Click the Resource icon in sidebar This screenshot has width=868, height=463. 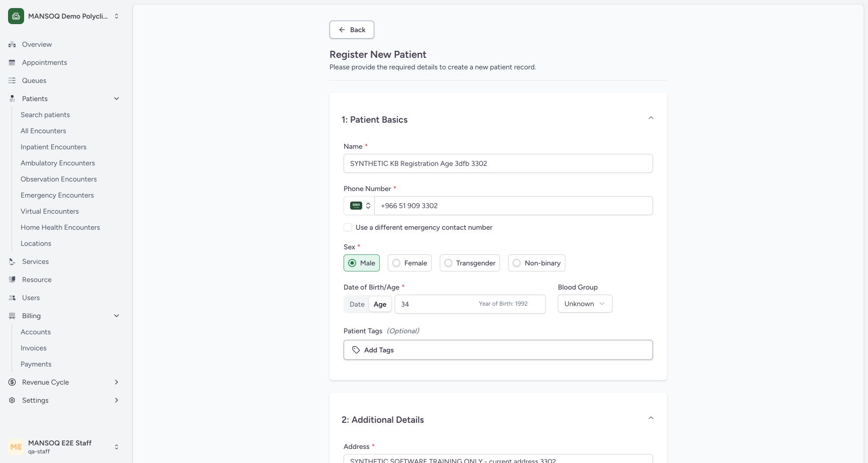[x=12, y=280]
